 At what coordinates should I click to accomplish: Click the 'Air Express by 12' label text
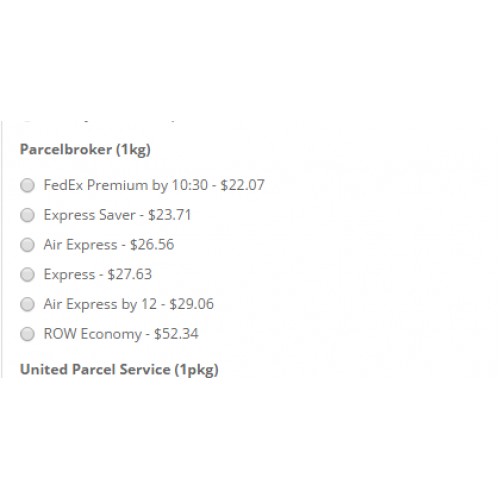(100, 304)
